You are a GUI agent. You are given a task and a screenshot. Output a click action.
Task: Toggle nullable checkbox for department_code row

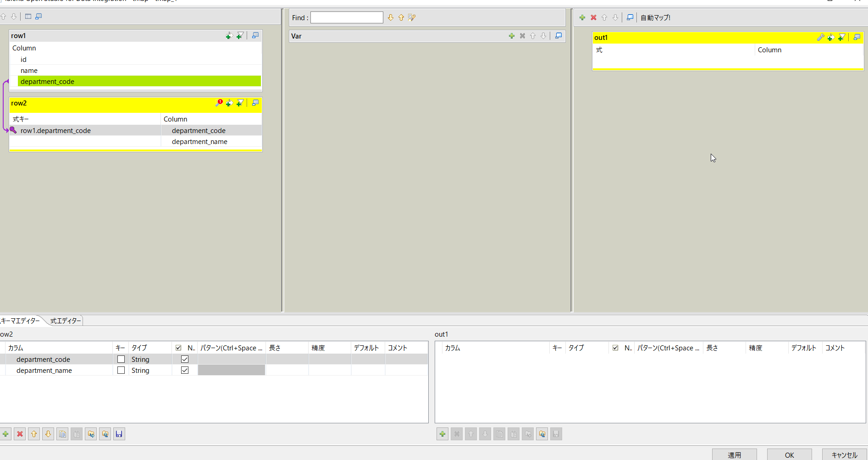(x=185, y=359)
